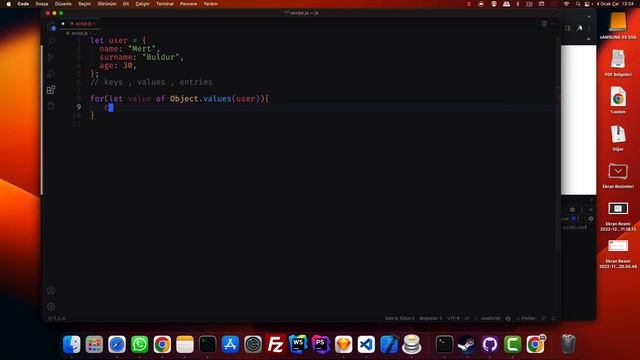The width and height of the screenshot is (640, 360).
Task: Click the split editor icon
Action: 544,24
